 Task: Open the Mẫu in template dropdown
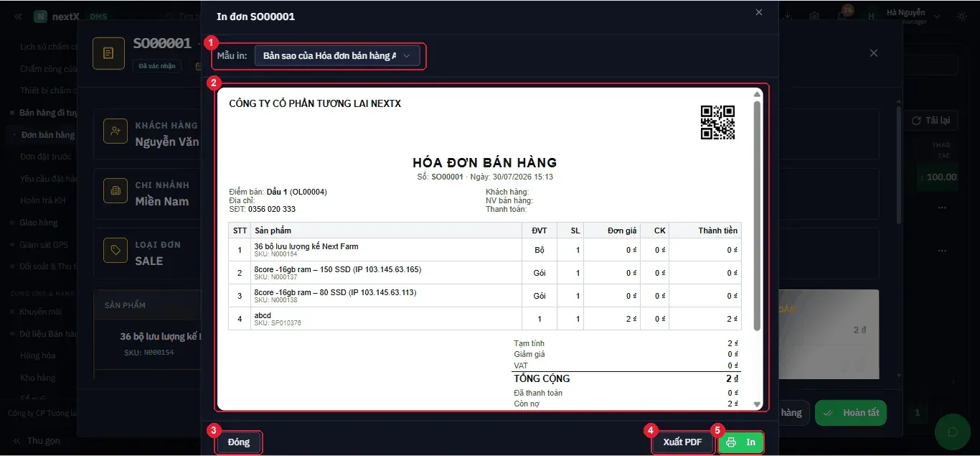[337, 56]
